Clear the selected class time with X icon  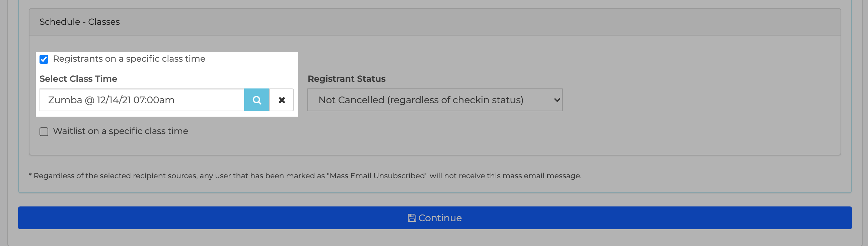point(282,100)
